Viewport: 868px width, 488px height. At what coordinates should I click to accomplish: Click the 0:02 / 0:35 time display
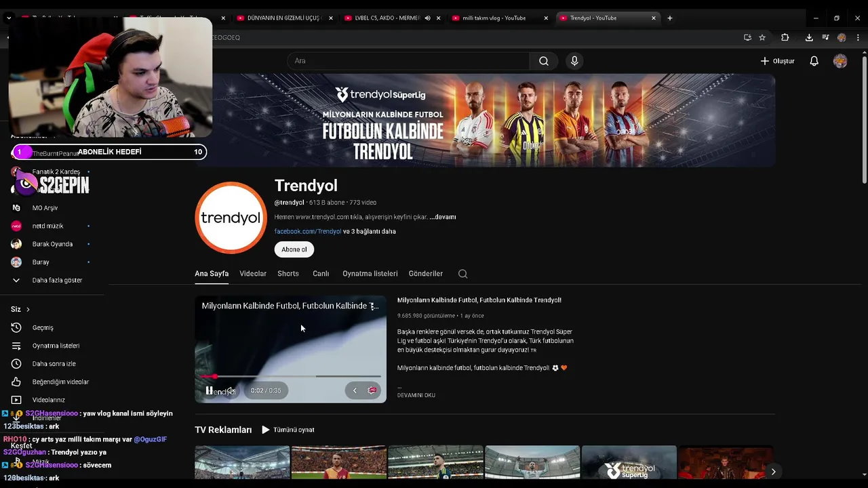point(266,390)
